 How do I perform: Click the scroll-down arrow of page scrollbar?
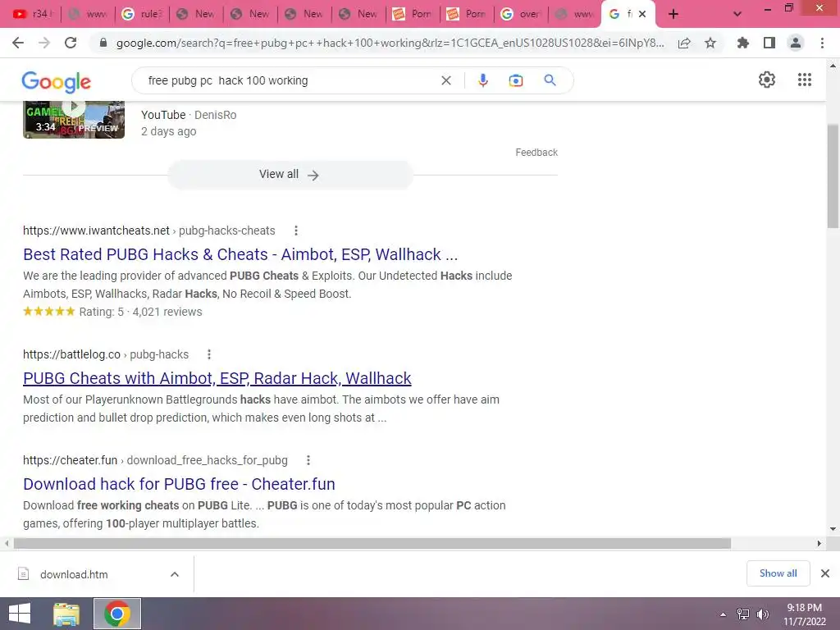click(833, 529)
